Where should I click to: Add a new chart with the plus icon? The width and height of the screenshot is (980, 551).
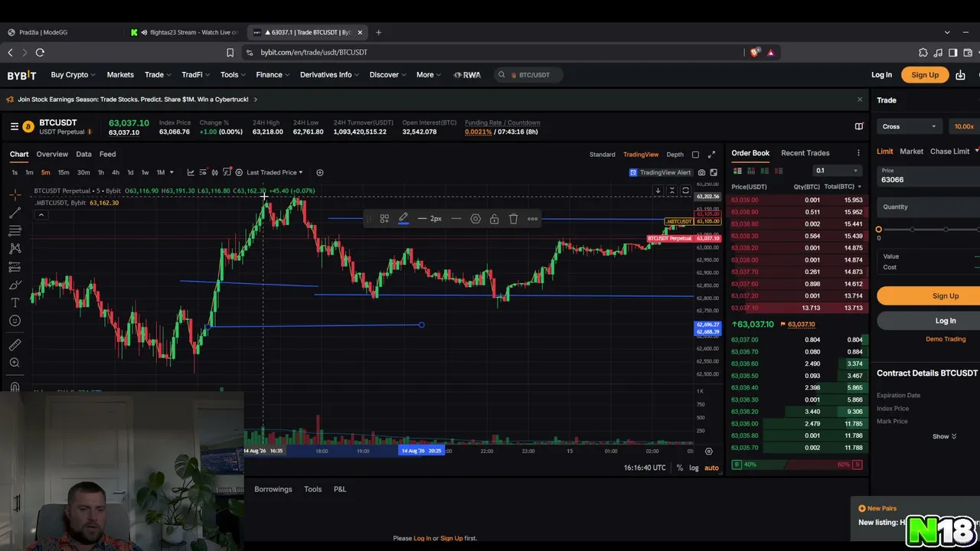tap(320, 172)
